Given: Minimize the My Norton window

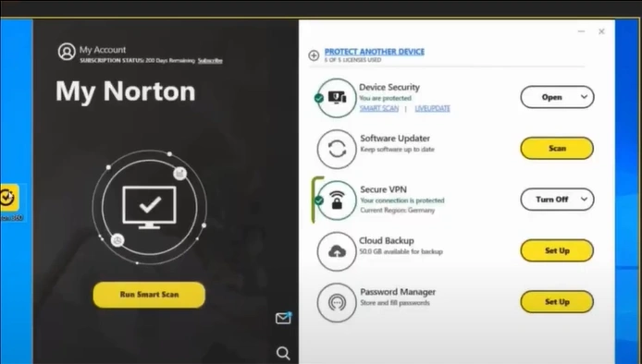Looking at the screenshot, I should [x=581, y=31].
